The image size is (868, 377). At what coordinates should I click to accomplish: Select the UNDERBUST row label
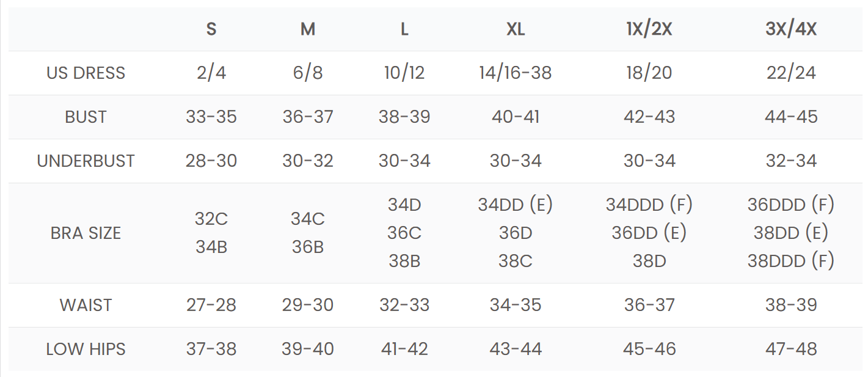tap(86, 161)
